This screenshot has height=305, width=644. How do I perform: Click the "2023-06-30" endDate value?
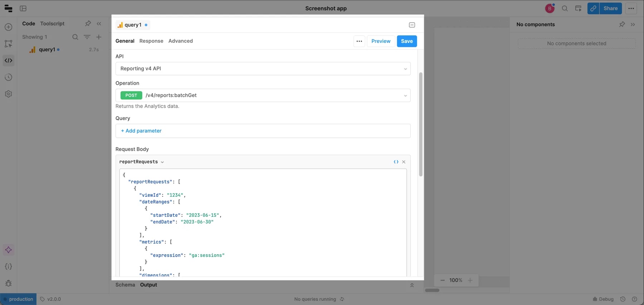click(197, 222)
